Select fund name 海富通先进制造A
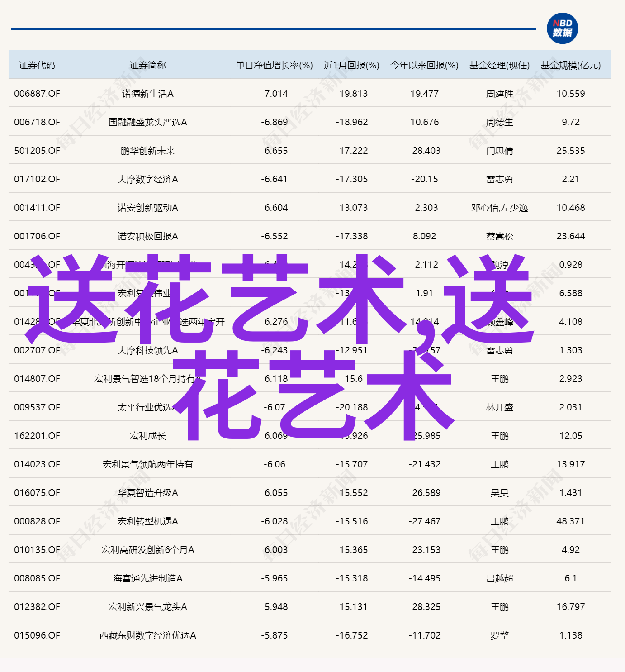Screen dimensions: 625x672 [x=148, y=578]
